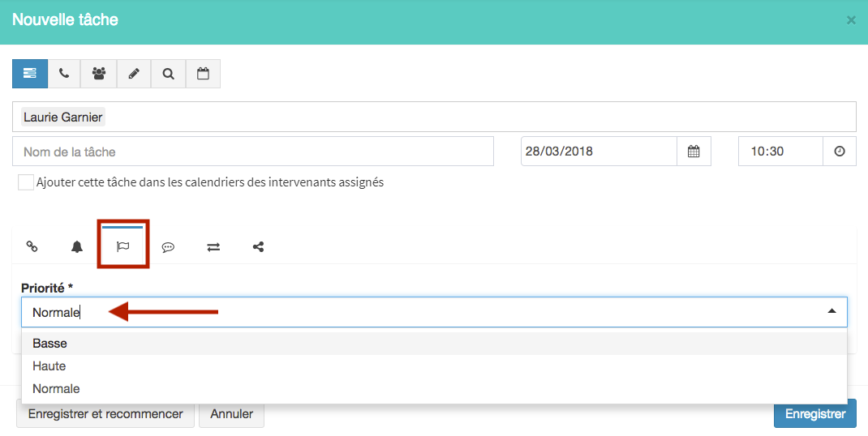The image size is (868, 436).
Task: Open the speech bubble comment tab
Action: tap(168, 247)
